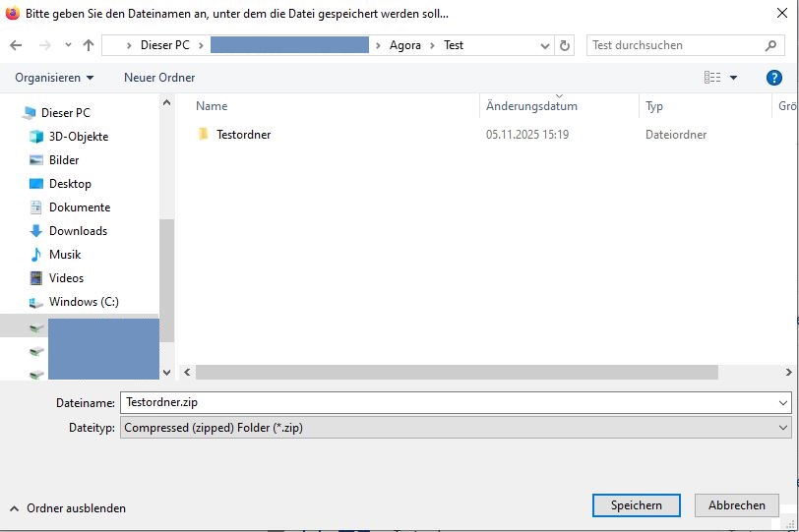Click the change view layout icon
The width and height of the screenshot is (799, 532).
pos(712,78)
